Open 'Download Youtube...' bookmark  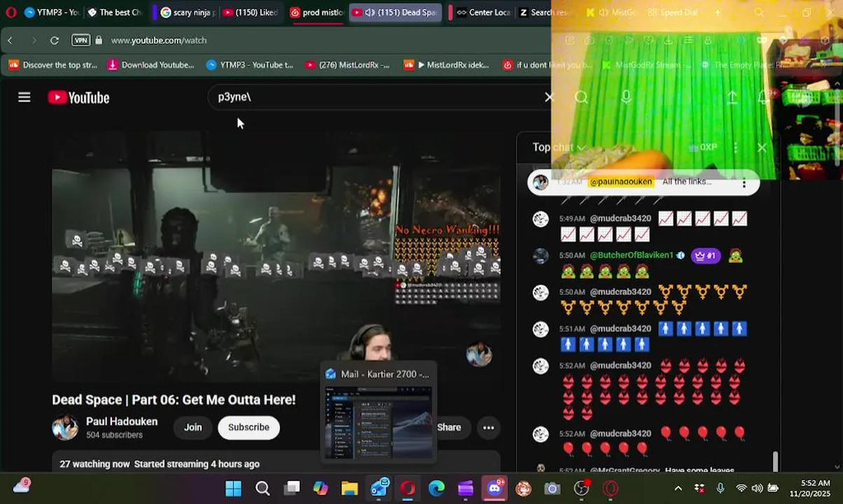click(x=151, y=65)
